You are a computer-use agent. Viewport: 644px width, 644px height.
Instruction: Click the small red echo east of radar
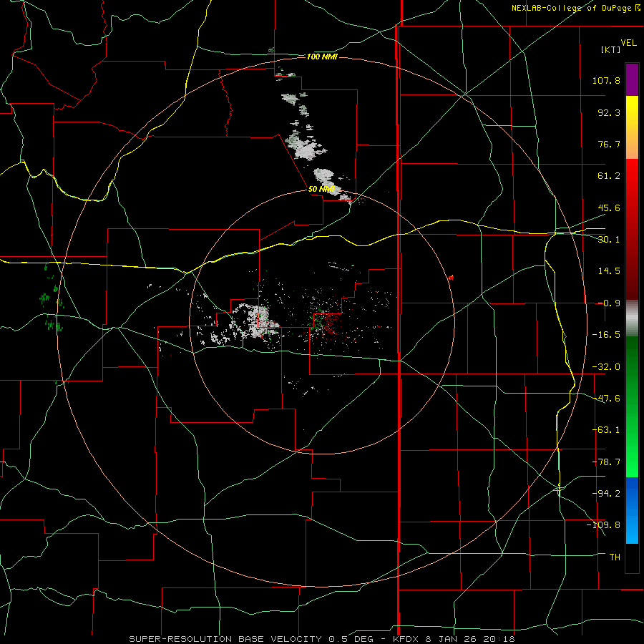coord(451,278)
